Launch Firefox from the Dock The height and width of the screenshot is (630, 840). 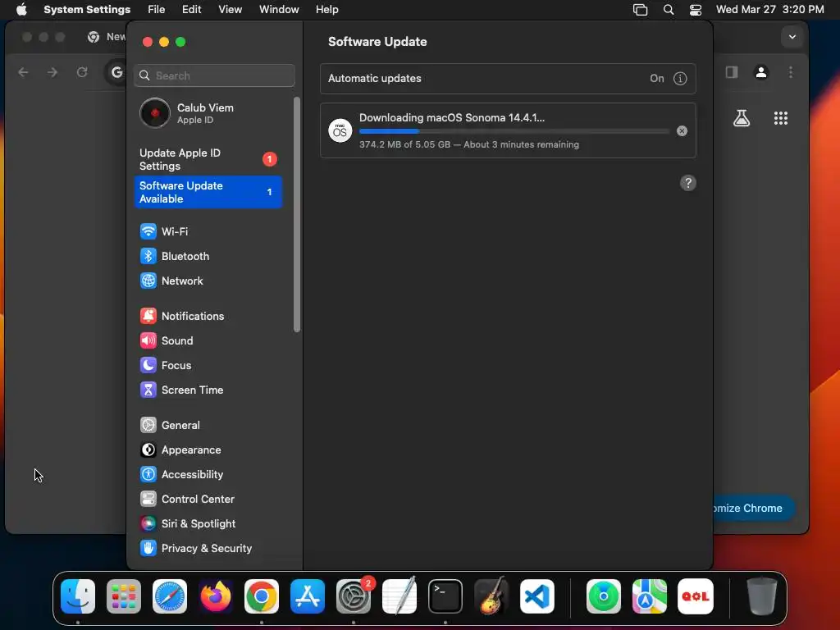[216, 596]
